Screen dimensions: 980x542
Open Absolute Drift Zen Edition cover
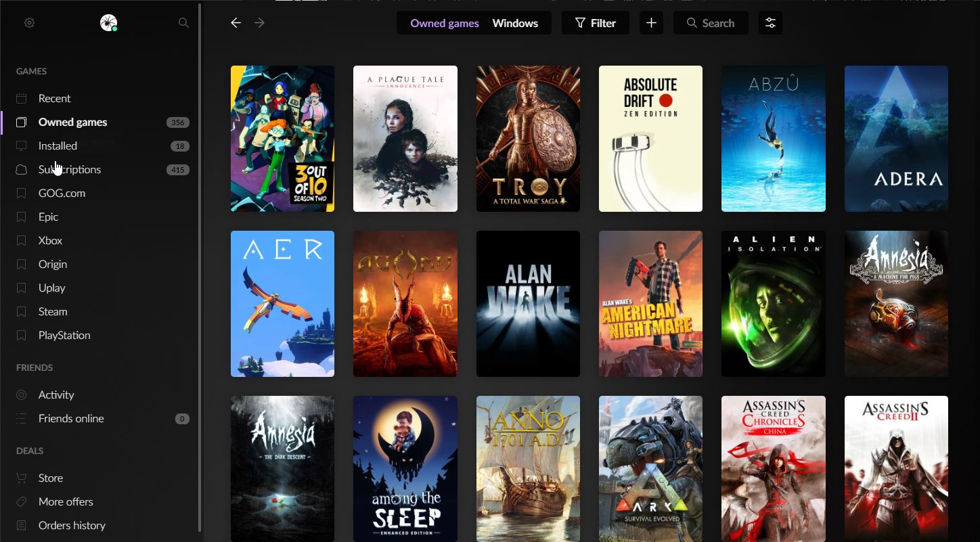click(x=650, y=139)
